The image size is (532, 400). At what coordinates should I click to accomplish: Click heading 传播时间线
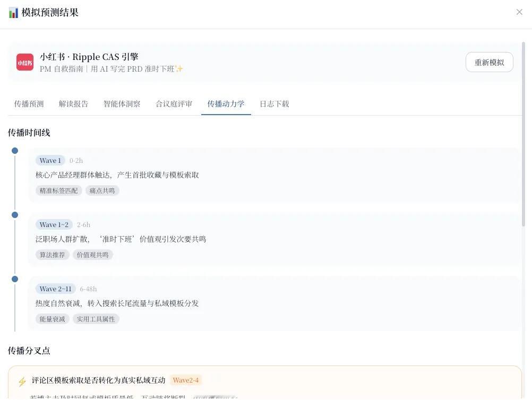[x=29, y=133]
